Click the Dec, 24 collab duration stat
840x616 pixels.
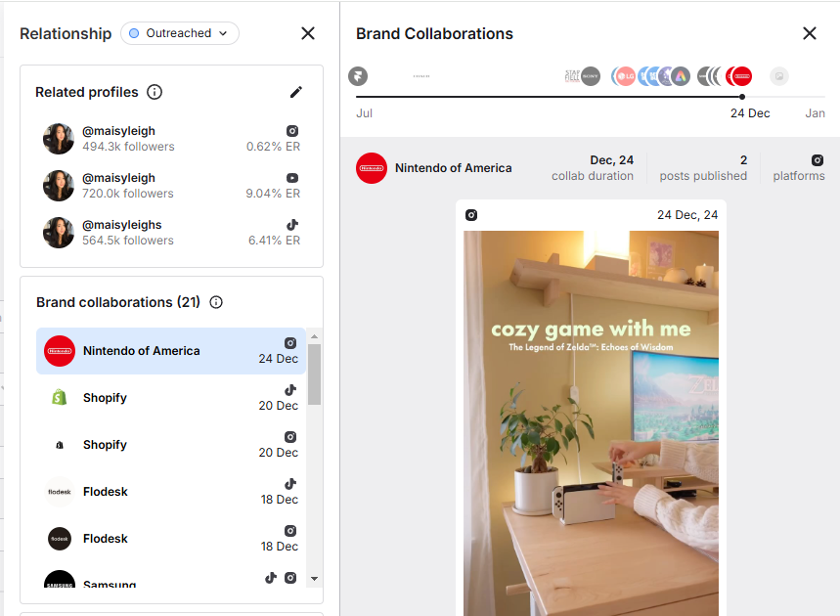point(593,168)
